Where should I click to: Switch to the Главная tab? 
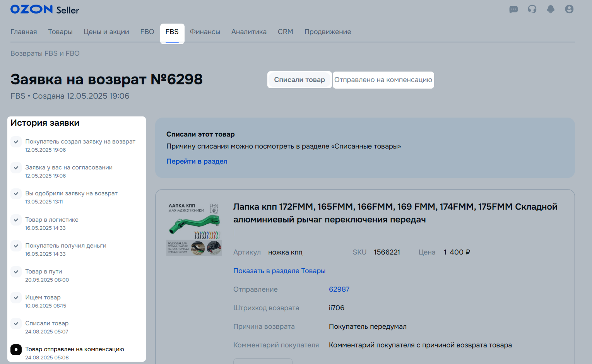point(24,32)
